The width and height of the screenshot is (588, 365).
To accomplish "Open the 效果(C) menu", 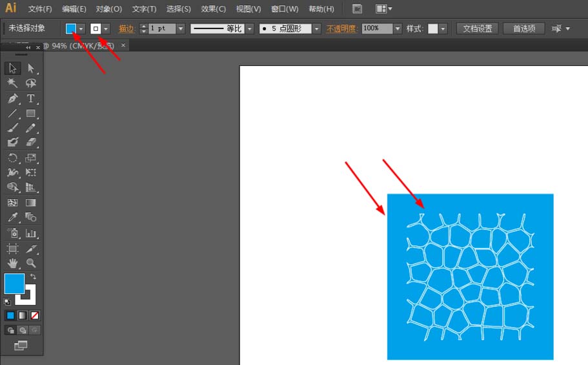I will 213,9.
